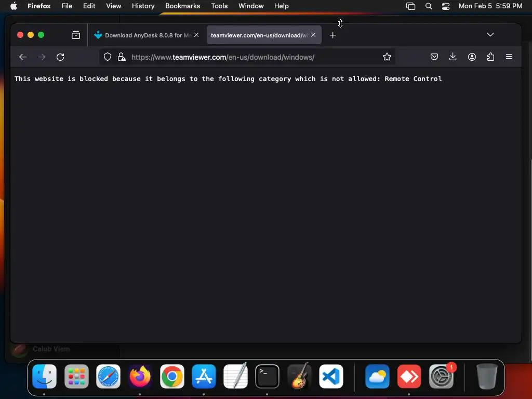The image size is (532, 399).
Task: Click the blocked website Remote Control message
Action: coord(228,79)
